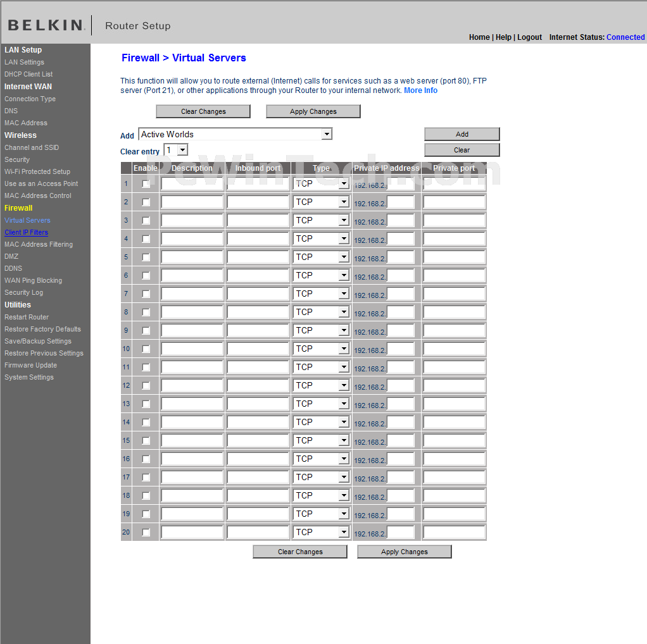This screenshot has width=647, height=644.
Task: Click the Connected internet status link
Action: pos(625,37)
